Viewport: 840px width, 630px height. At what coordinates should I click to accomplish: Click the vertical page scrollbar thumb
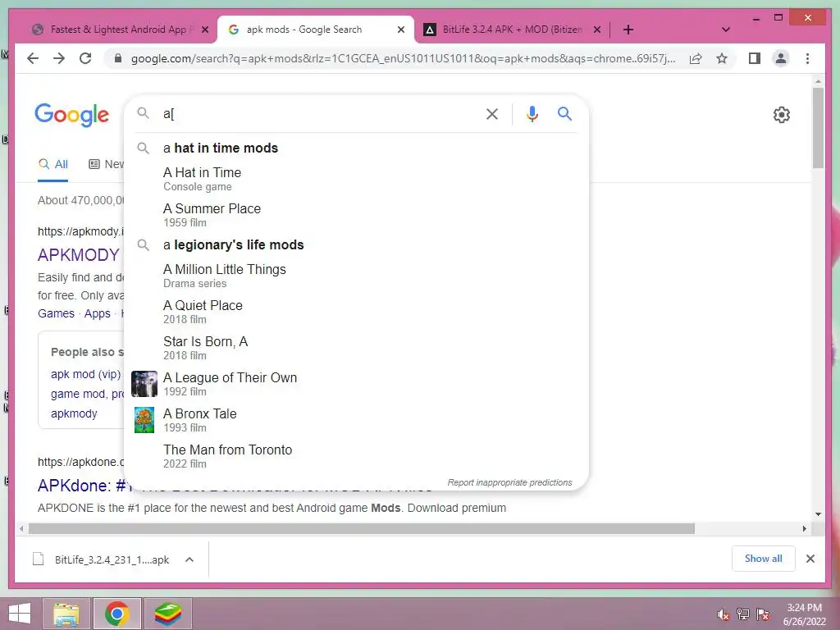[x=818, y=129]
